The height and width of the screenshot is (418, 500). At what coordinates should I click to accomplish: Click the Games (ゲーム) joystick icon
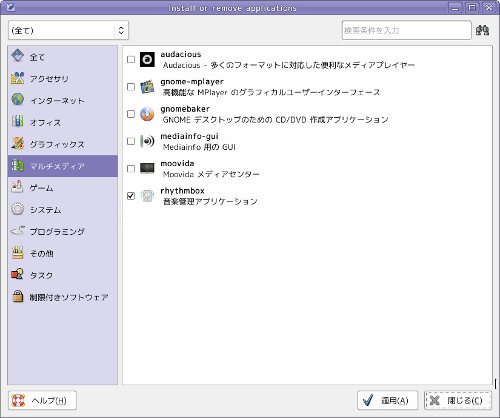[x=17, y=187]
